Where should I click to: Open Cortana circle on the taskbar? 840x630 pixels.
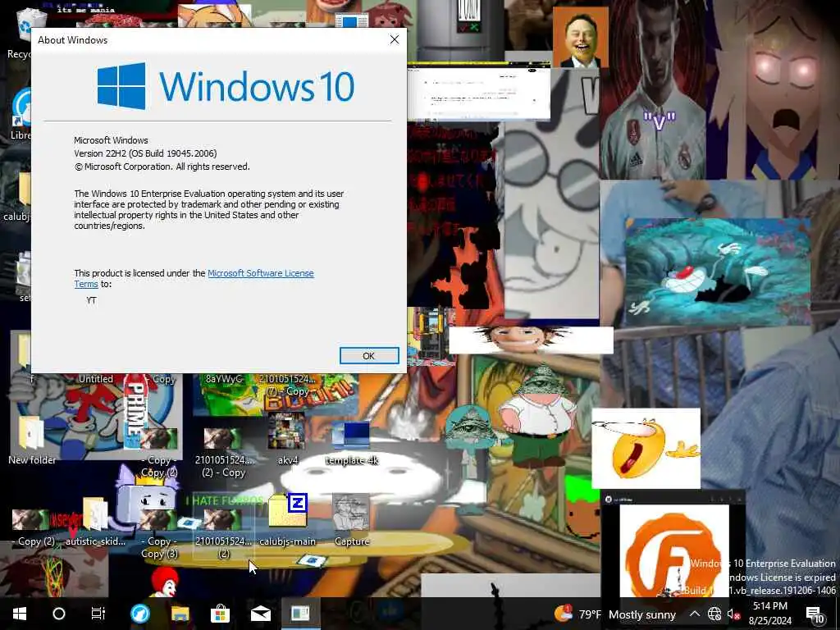tap(59, 614)
